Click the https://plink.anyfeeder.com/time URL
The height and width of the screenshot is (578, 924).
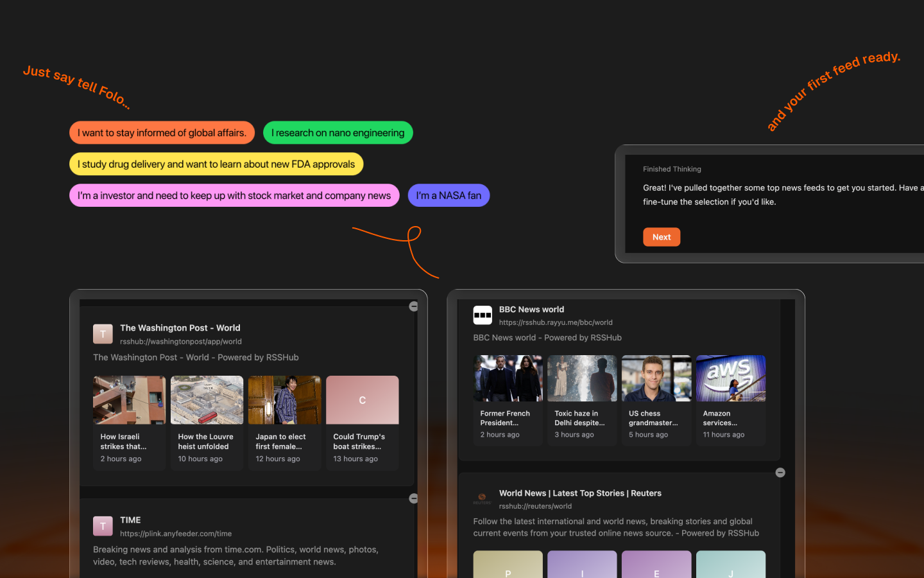pyautogui.click(x=176, y=534)
